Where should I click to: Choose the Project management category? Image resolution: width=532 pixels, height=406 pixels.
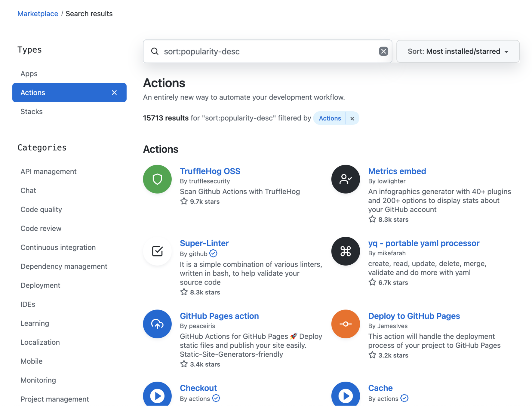coord(55,399)
